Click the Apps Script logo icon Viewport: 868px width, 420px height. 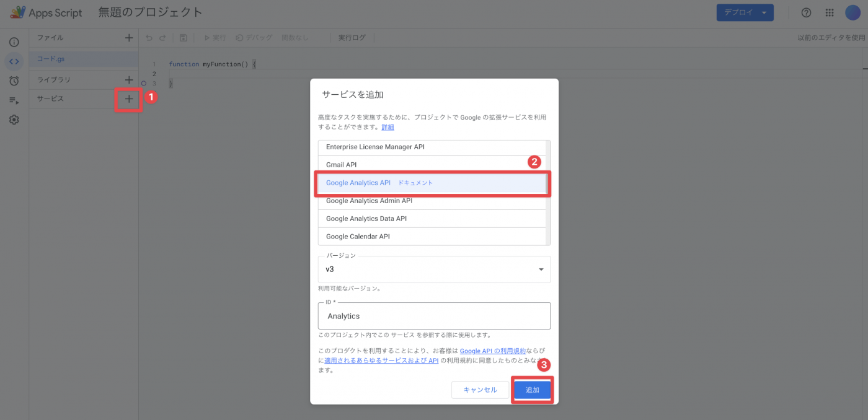(17, 12)
